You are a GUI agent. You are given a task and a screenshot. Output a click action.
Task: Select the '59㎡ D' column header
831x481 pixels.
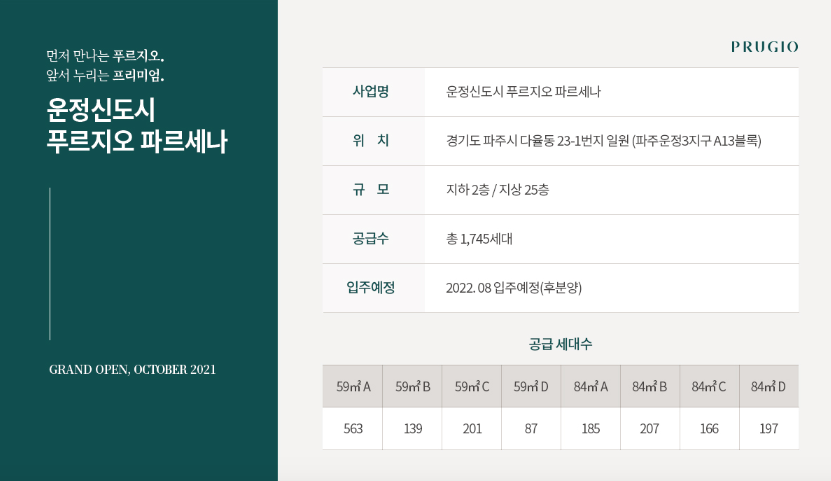point(531,386)
